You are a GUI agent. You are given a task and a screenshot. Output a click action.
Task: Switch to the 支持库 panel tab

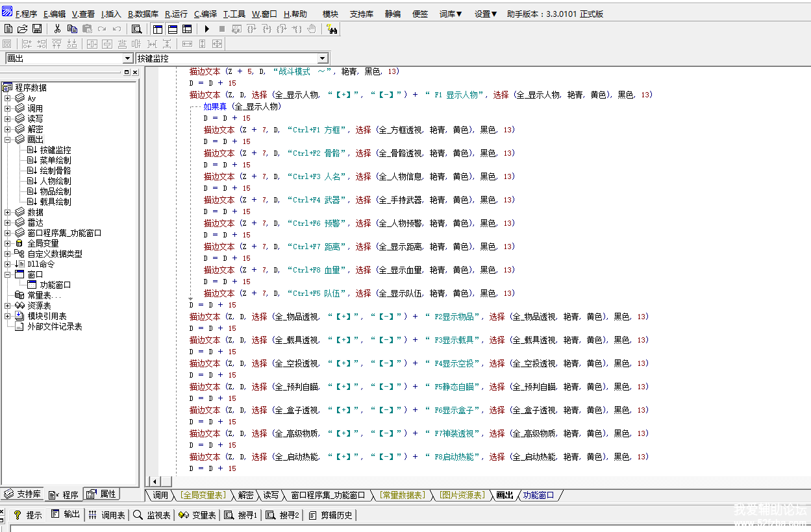click(x=22, y=494)
